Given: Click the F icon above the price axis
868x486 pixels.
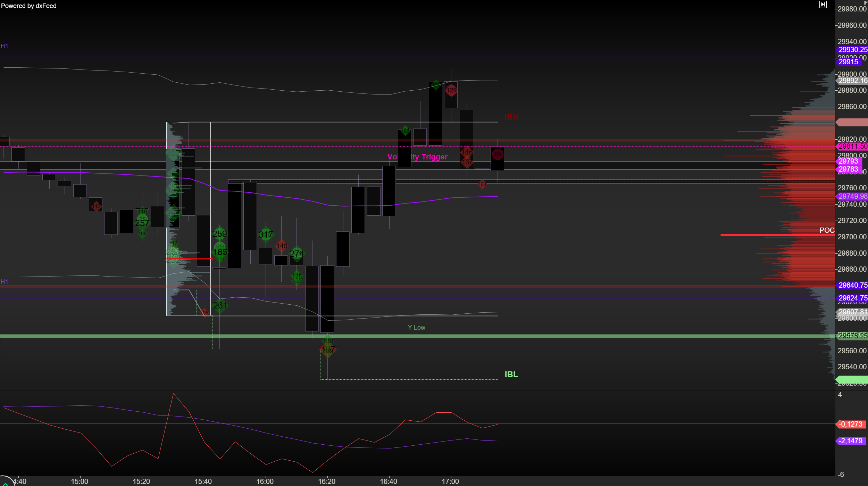Looking at the screenshot, I should point(866,2).
